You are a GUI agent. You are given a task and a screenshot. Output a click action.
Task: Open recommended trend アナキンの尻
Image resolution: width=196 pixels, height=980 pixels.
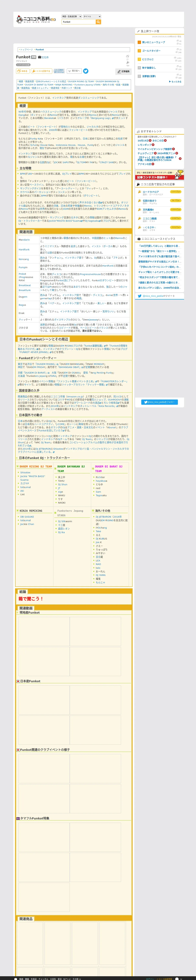point(144,164)
